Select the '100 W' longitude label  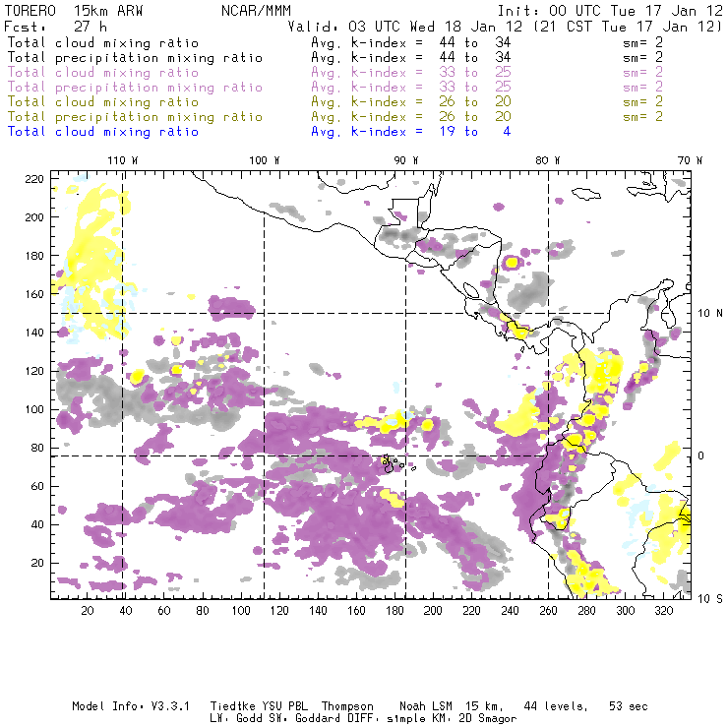(265, 160)
